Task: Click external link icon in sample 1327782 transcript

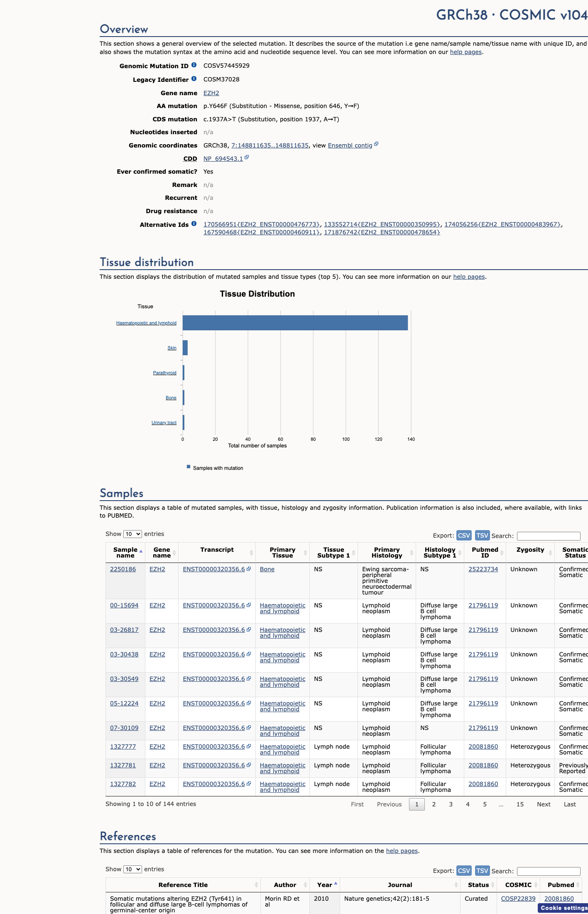Action: 249,784
